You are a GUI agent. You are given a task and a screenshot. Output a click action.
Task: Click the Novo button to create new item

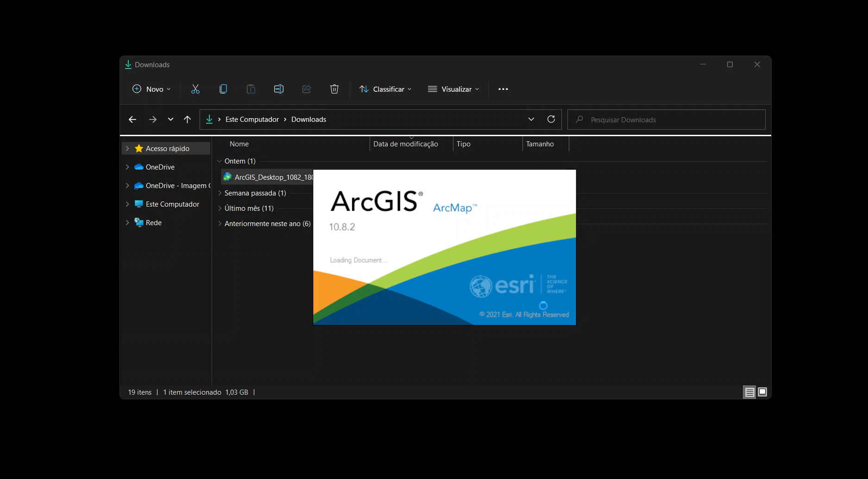150,89
